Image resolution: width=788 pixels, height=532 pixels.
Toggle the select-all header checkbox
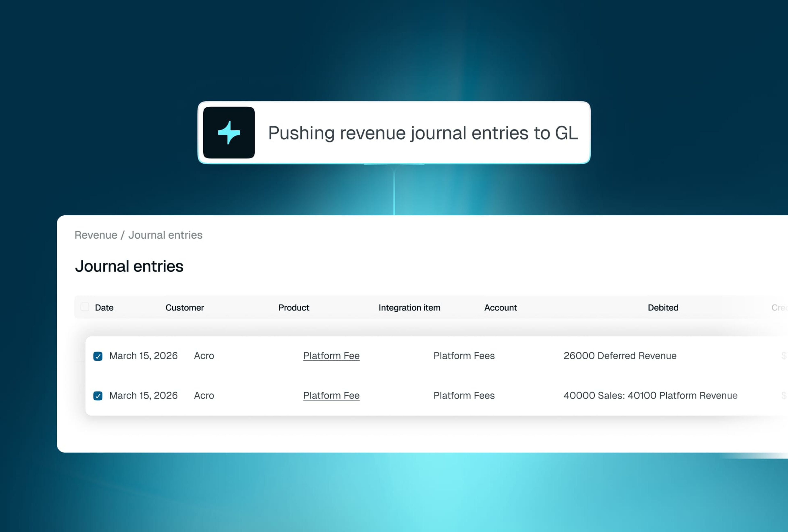[x=85, y=307]
